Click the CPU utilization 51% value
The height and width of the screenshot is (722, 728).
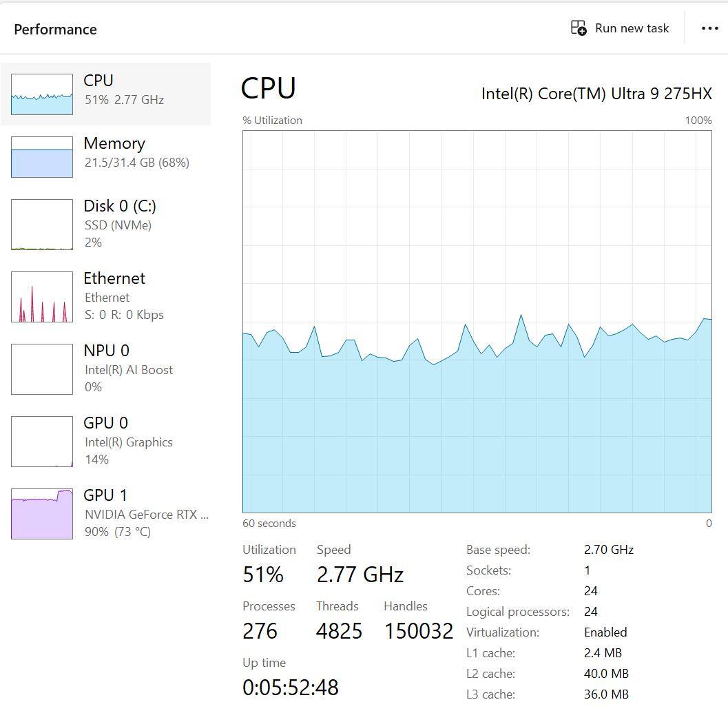(263, 575)
